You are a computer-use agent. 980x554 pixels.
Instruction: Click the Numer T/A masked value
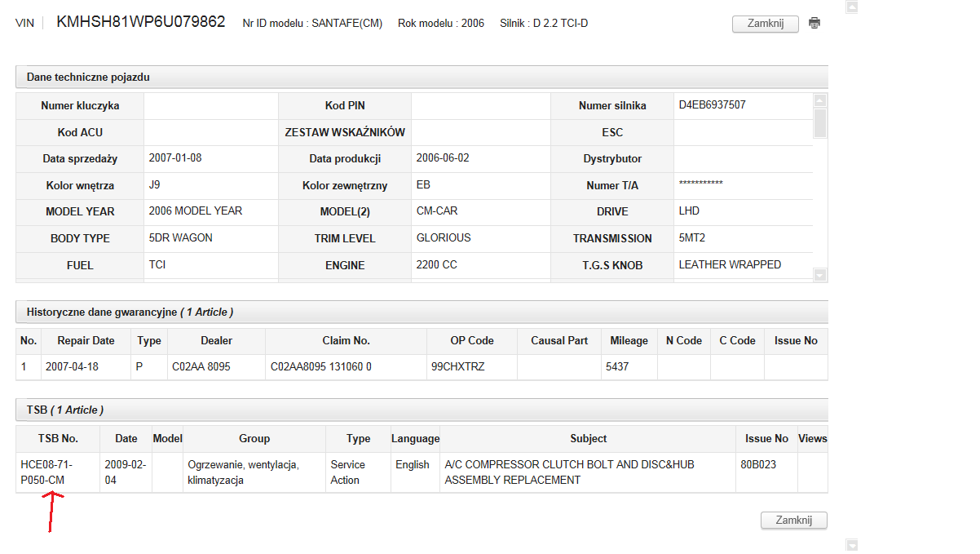pyautogui.click(x=700, y=184)
